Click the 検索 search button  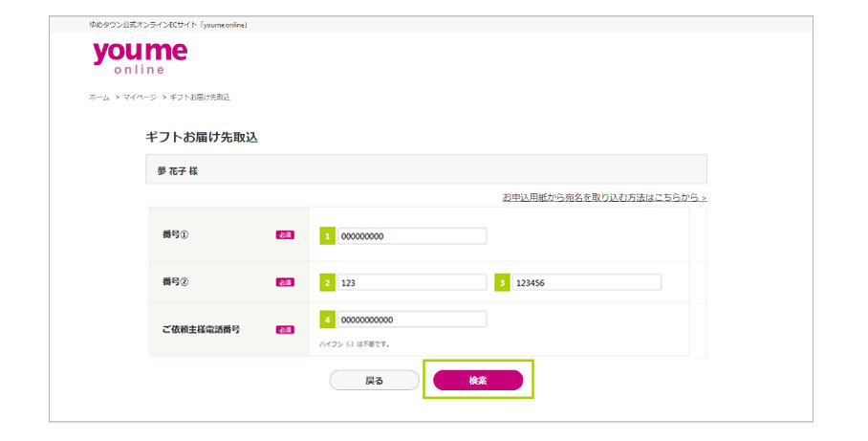click(x=478, y=381)
